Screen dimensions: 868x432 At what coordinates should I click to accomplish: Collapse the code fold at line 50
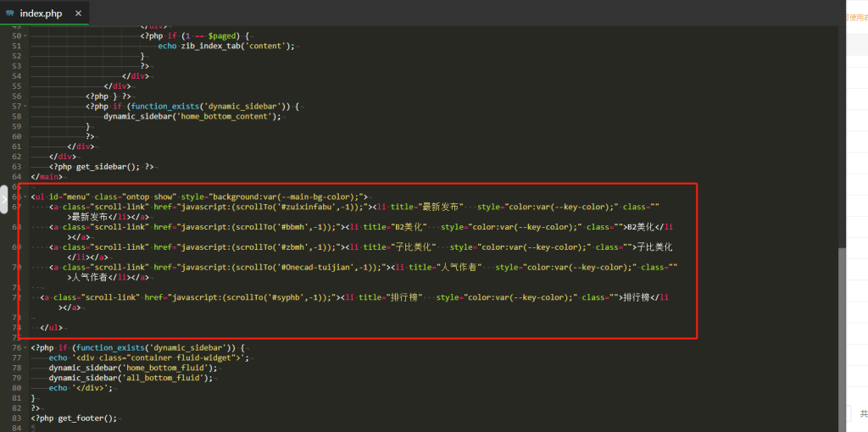pyautogui.click(x=25, y=36)
